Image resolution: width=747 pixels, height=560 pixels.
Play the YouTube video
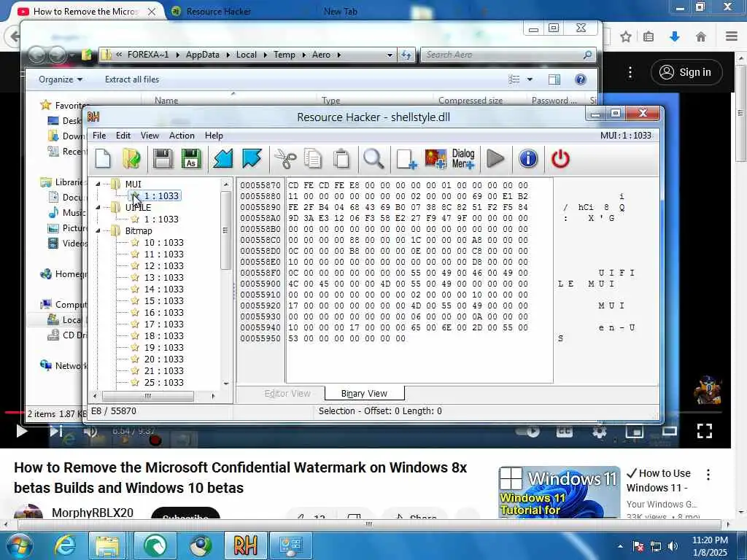pos(21,431)
